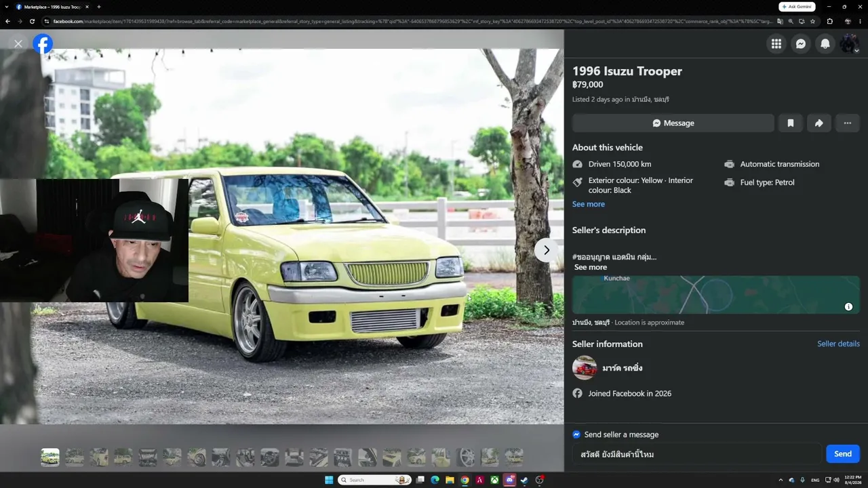Open File Explorer from the taskbar
Screen dimensions: 868x488
pos(450,480)
